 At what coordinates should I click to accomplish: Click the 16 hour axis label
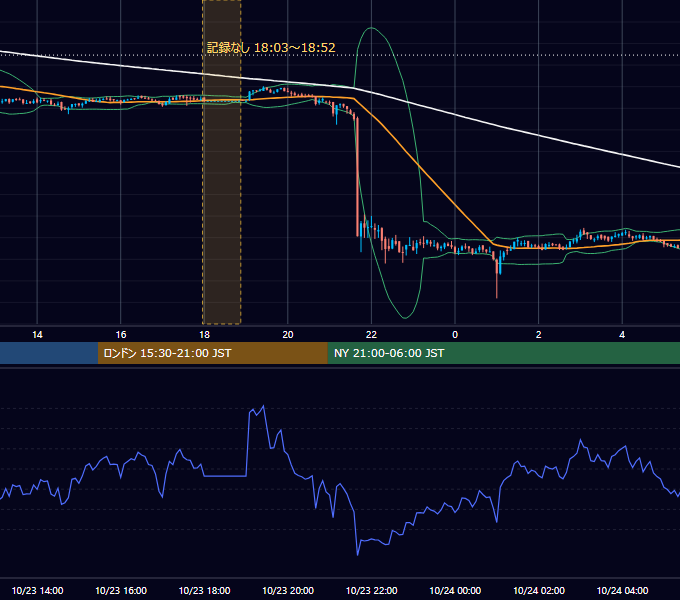[x=121, y=335]
